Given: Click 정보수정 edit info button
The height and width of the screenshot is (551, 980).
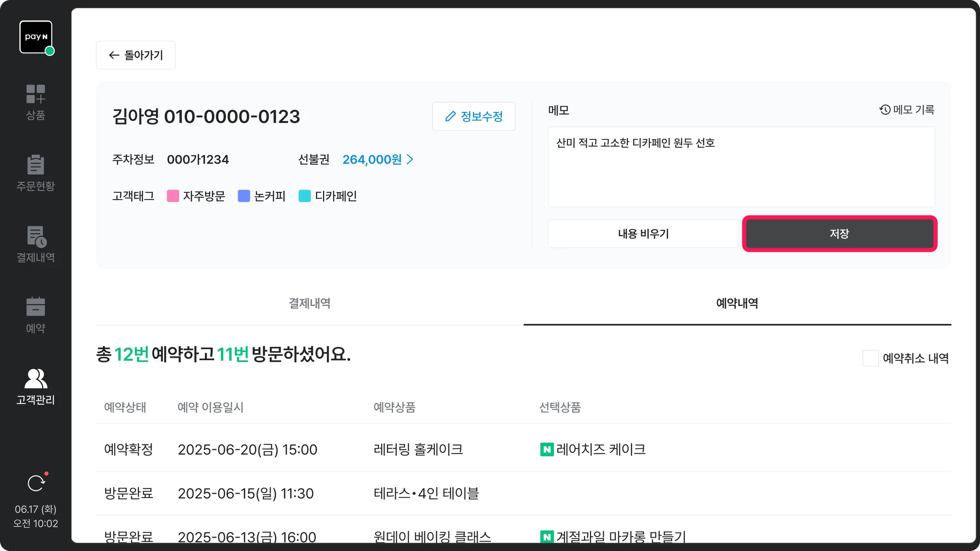Looking at the screenshot, I should click(x=474, y=116).
